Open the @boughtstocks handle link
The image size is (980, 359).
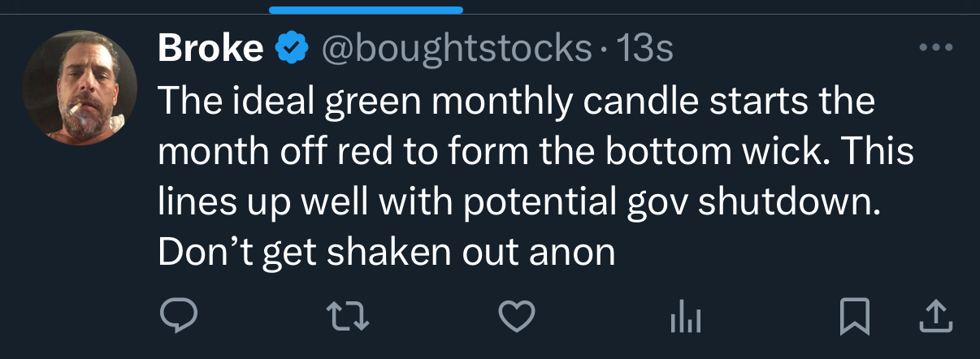click(457, 50)
